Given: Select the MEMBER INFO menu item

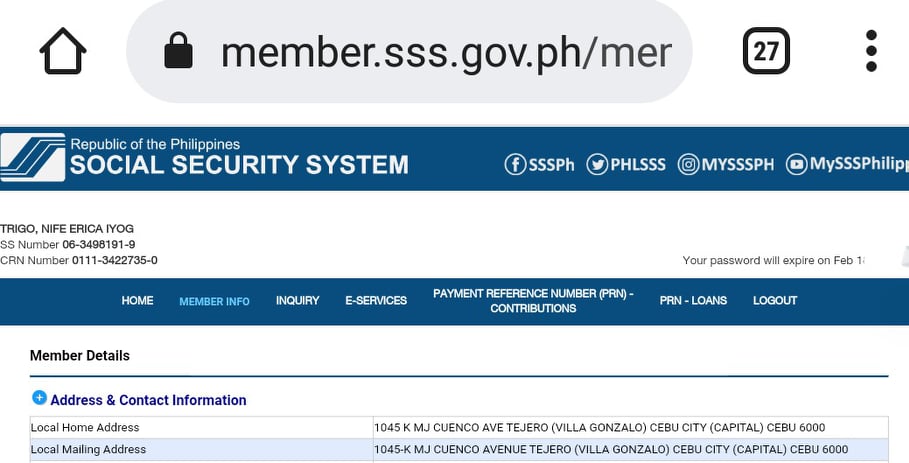Looking at the screenshot, I should [x=214, y=301].
